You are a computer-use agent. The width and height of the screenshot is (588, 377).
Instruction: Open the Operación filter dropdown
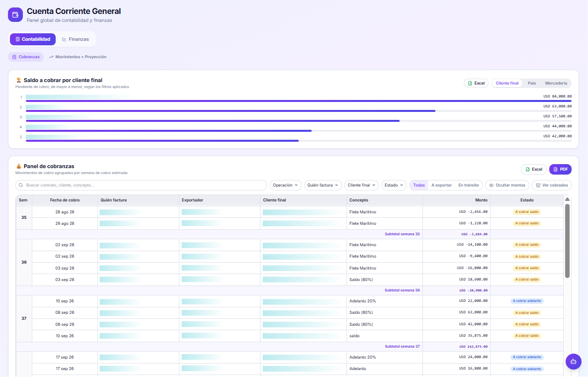[285, 186]
